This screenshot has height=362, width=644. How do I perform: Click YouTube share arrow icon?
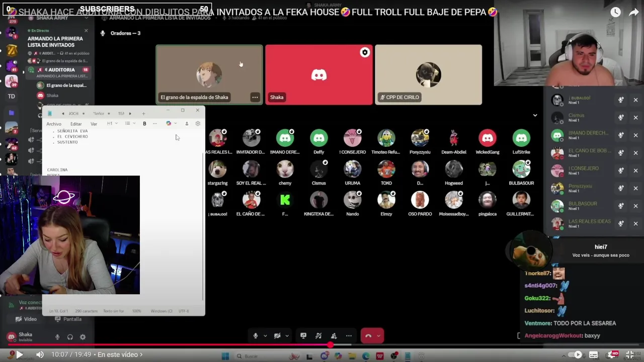634,12
